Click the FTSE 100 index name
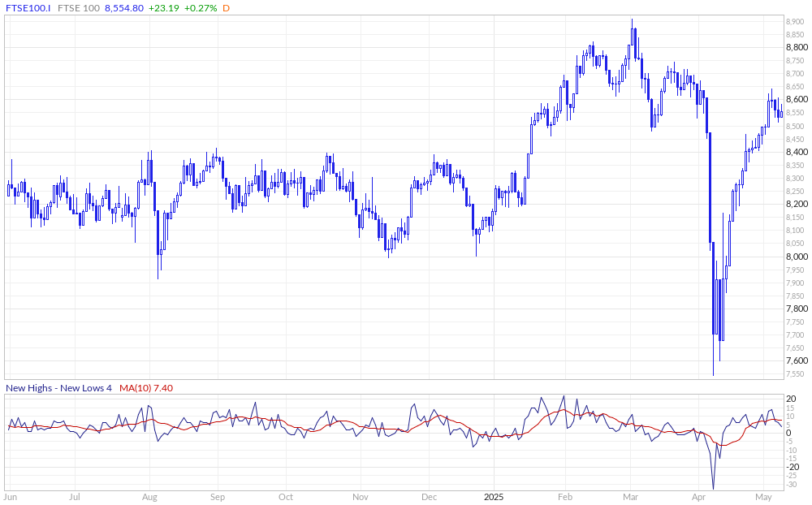The height and width of the screenshot is (505, 812). (x=79, y=8)
